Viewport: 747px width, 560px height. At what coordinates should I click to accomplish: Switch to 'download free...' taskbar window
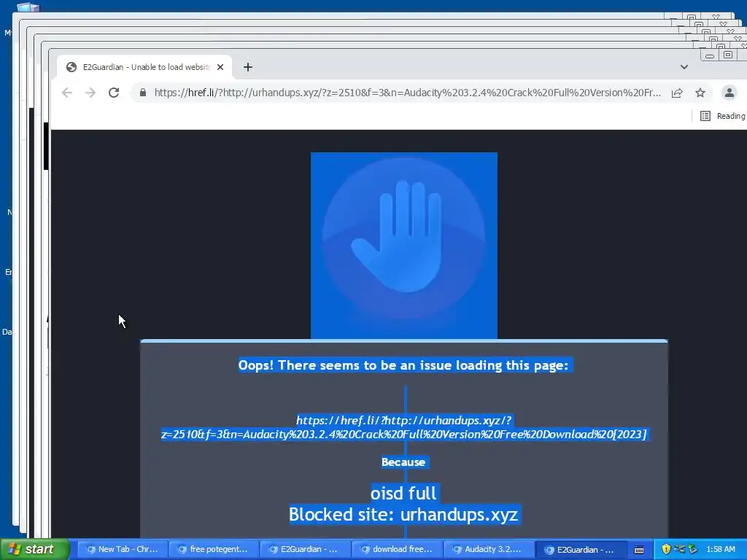(397, 549)
